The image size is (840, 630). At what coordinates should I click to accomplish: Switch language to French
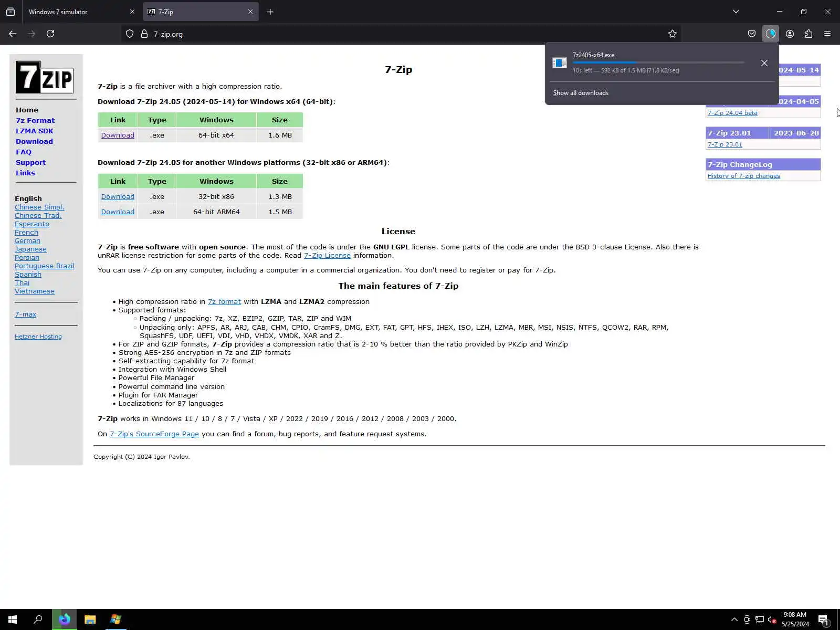[26, 232]
